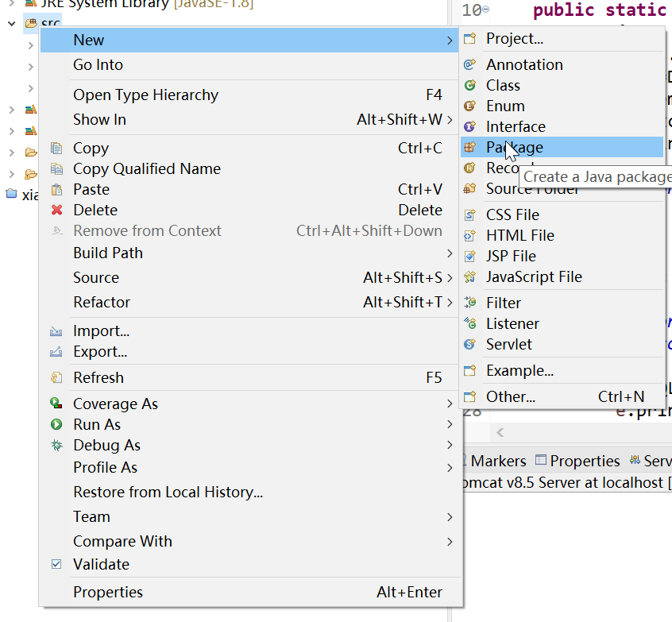Open the Markers tab

497,461
